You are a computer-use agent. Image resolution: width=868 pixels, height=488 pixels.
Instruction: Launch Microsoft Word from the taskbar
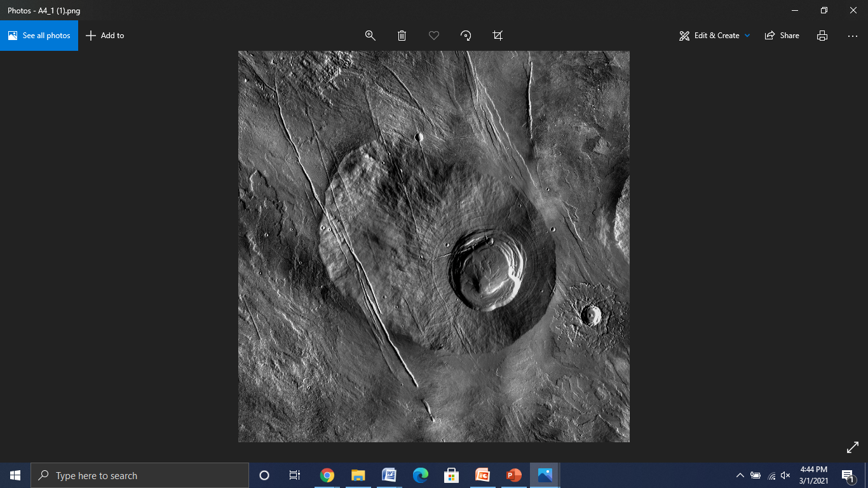tap(390, 475)
